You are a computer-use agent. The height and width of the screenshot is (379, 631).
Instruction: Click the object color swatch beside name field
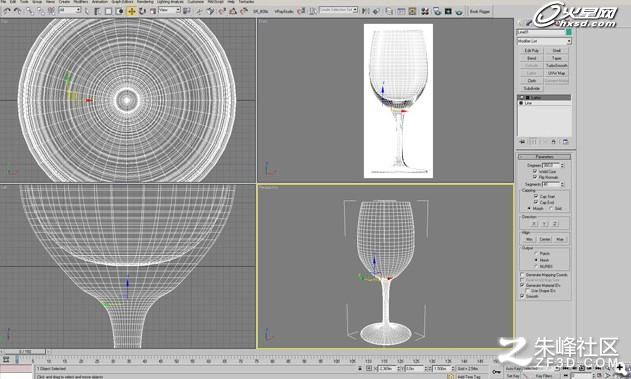[569, 32]
